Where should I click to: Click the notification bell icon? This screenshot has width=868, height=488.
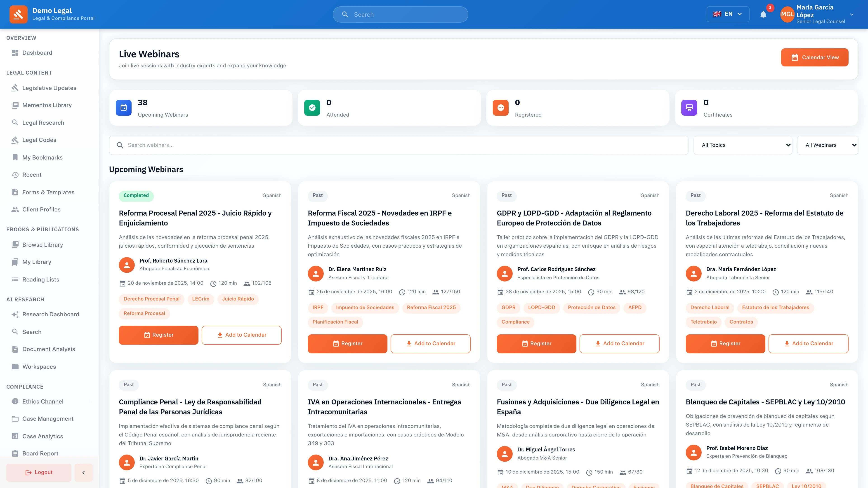click(x=763, y=14)
